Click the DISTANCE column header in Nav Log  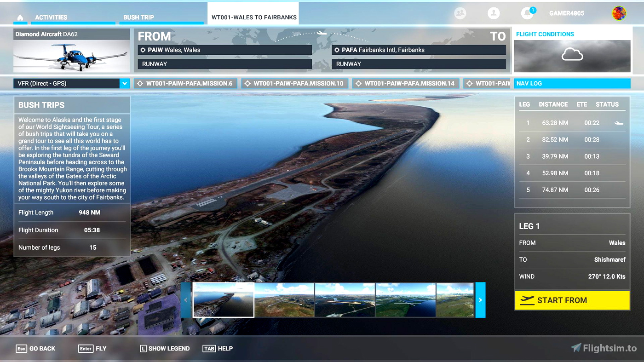(x=553, y=104)
